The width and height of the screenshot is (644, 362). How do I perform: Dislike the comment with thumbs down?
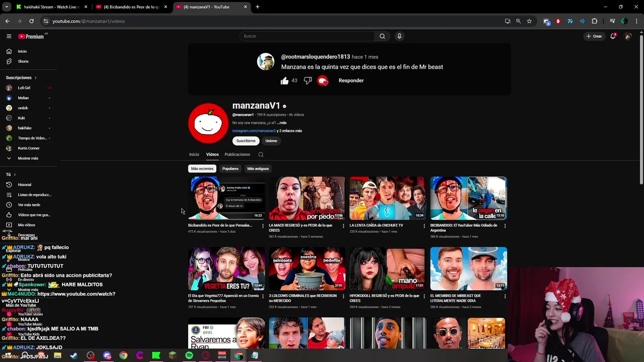(x=308, y=80)
